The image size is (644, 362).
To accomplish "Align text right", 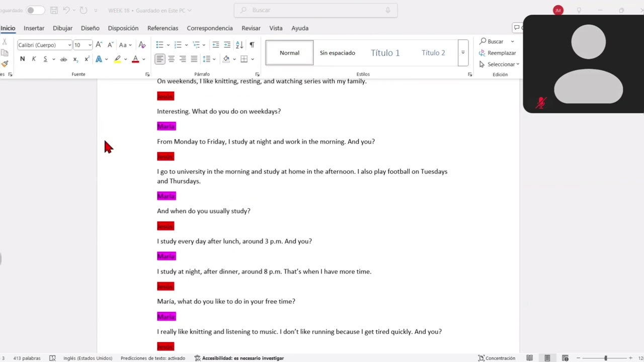I will click(183, 59).
